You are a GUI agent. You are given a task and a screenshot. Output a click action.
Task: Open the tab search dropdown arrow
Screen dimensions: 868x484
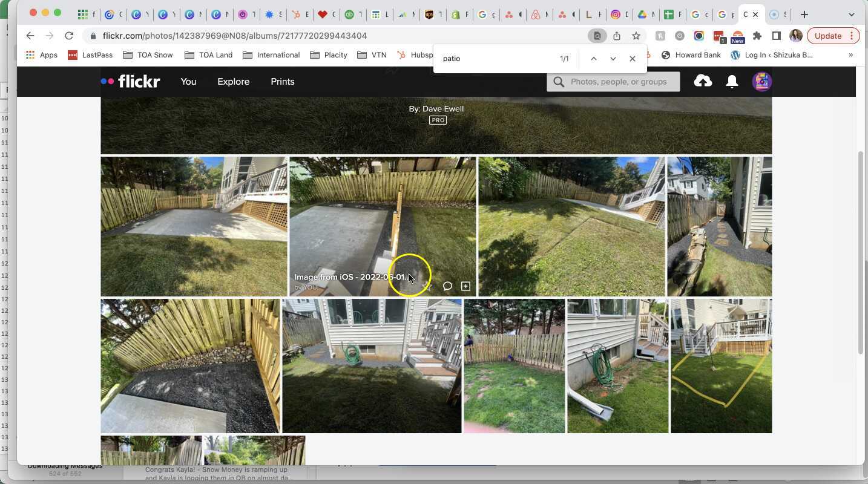coord(851,14)
